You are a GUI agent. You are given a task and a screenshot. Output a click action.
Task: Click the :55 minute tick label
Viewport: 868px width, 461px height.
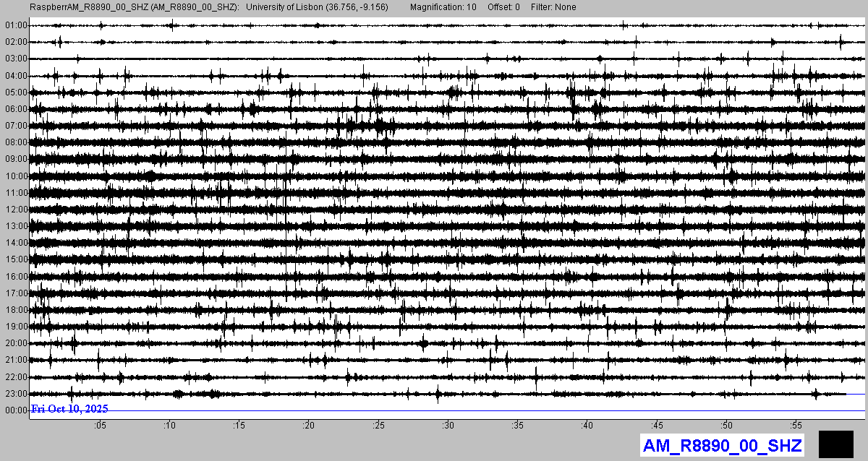(x=796, y=425)
